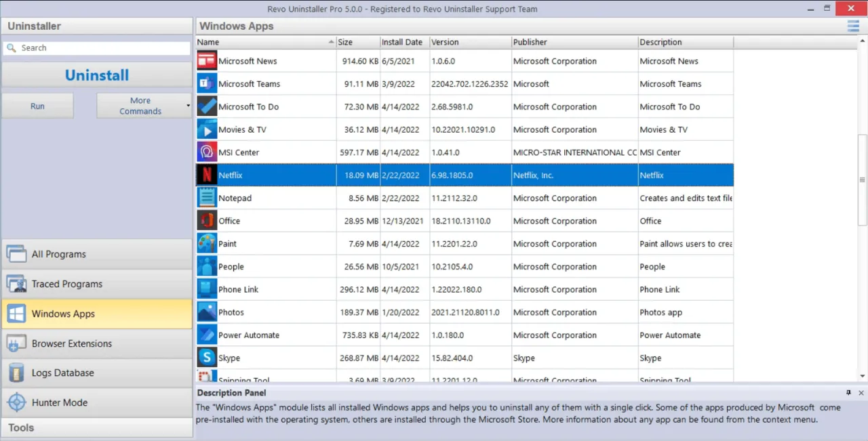This screenshot has height=441, width=868.
Task: Click the Netflix app icon
Action: pos(207,175)
